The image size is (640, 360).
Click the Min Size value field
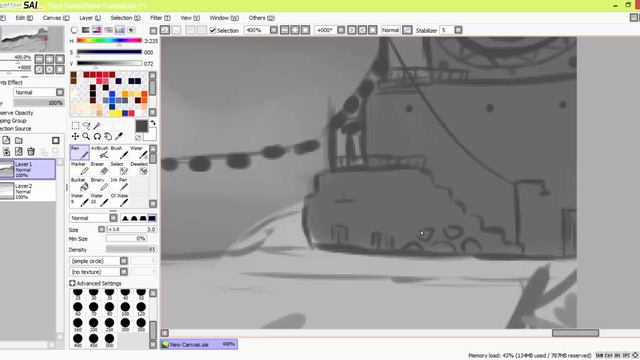pos(127,238)
